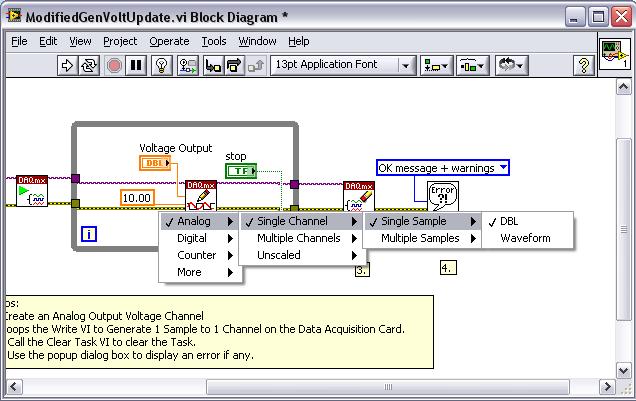Select the DAQmx Start Task VI node
Image resolution: width=636 pixels, height=401 pixels.
[x=32, y=191]
